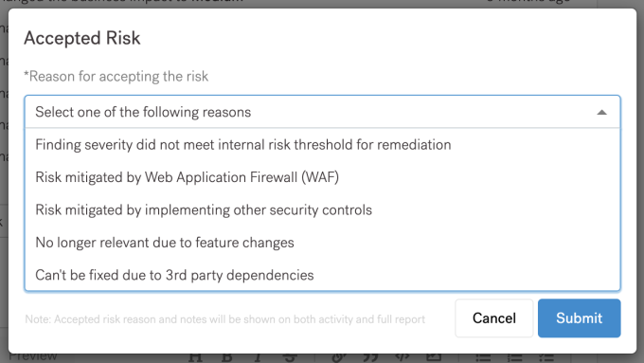The height and width of the screenshot is (363, 644).
Task: Switch to the Preview tab behind the dialog
Action: tap(33, 356)
